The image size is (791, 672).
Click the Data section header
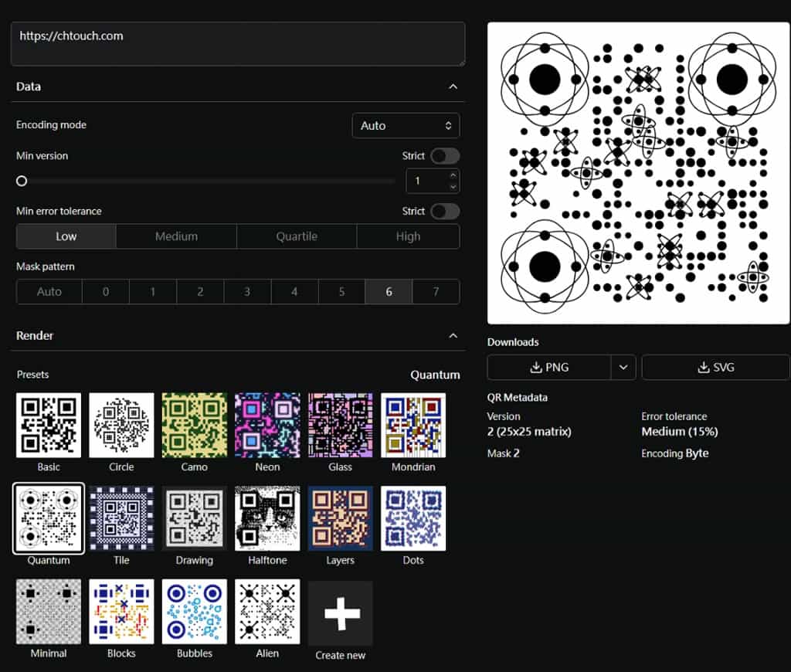tap(238, 87)
